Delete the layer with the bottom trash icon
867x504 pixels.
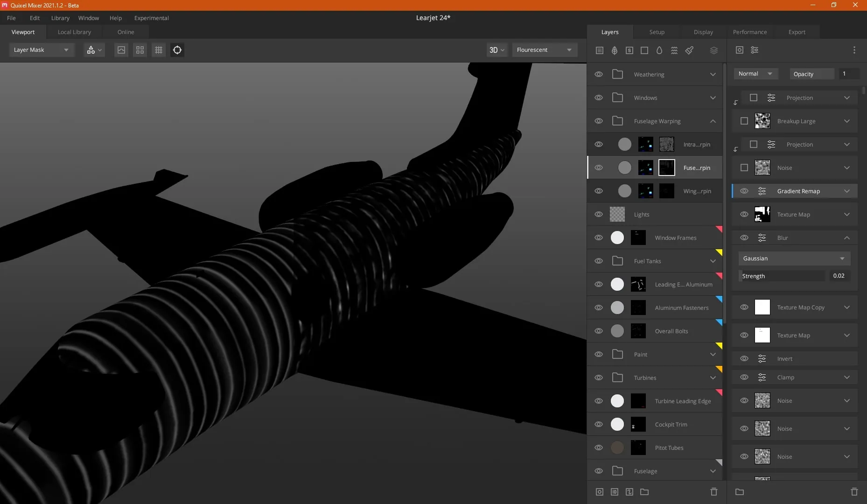(714, 491)
